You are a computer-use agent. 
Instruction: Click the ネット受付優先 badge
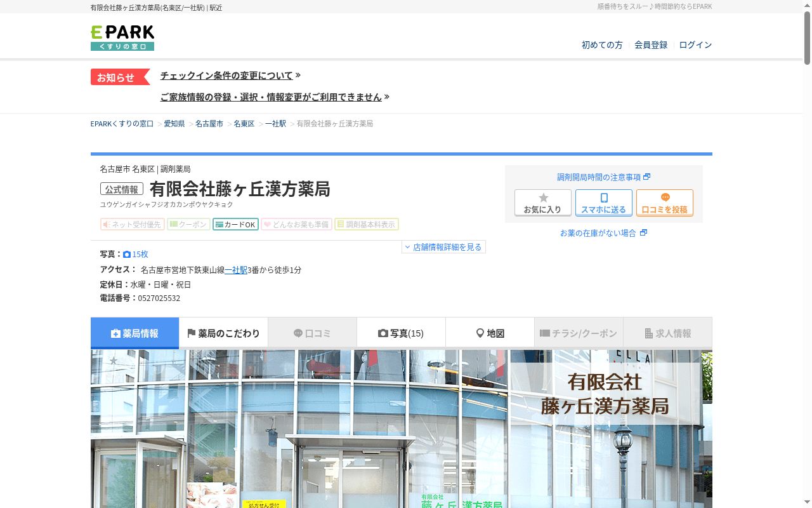(x=133, y=224)
